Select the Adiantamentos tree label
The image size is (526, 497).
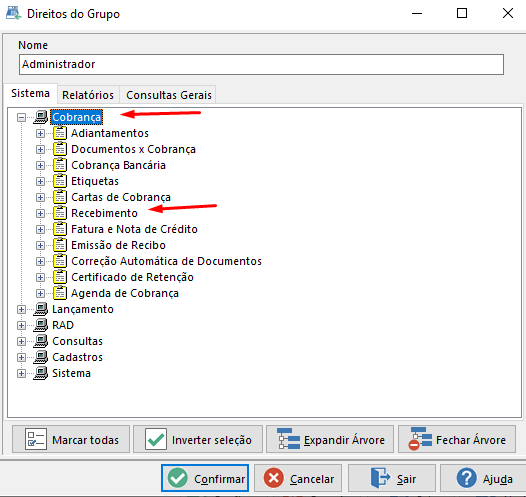(110, 133)
